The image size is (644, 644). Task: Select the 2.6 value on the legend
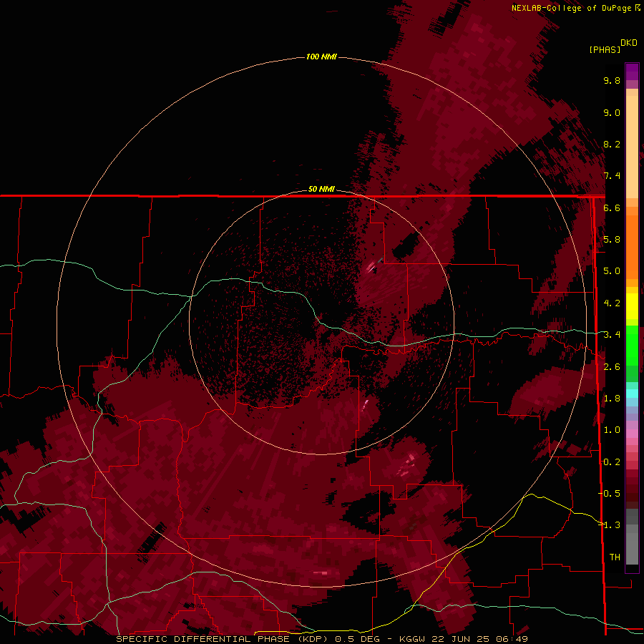612,367
